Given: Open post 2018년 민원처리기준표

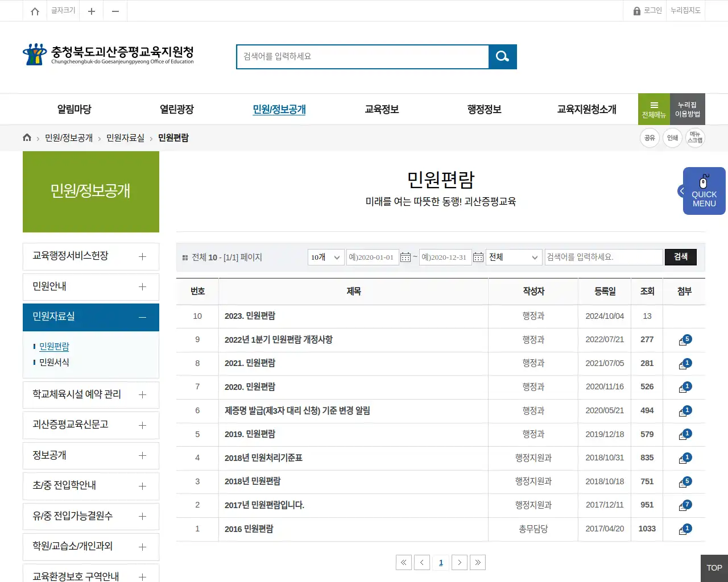Looking at the screenshot, I should [263, 458].
